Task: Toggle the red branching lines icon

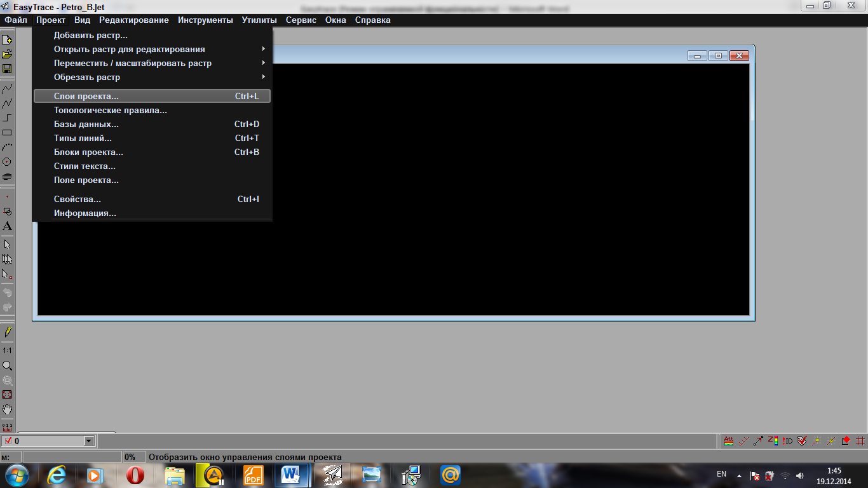Action: [x=743, y=440]
